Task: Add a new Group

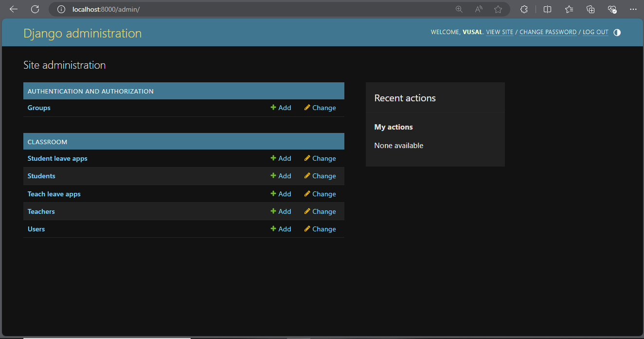Action: click(281, 108)
